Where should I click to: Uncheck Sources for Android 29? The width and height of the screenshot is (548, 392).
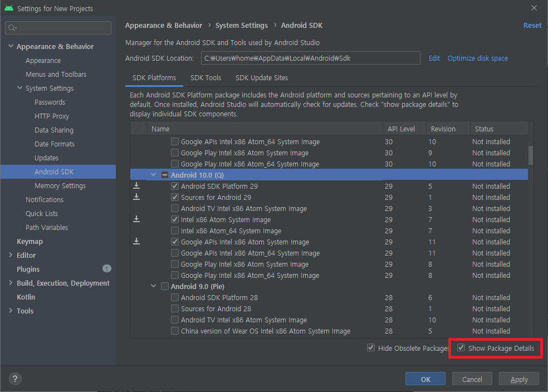tap(175, 198)
